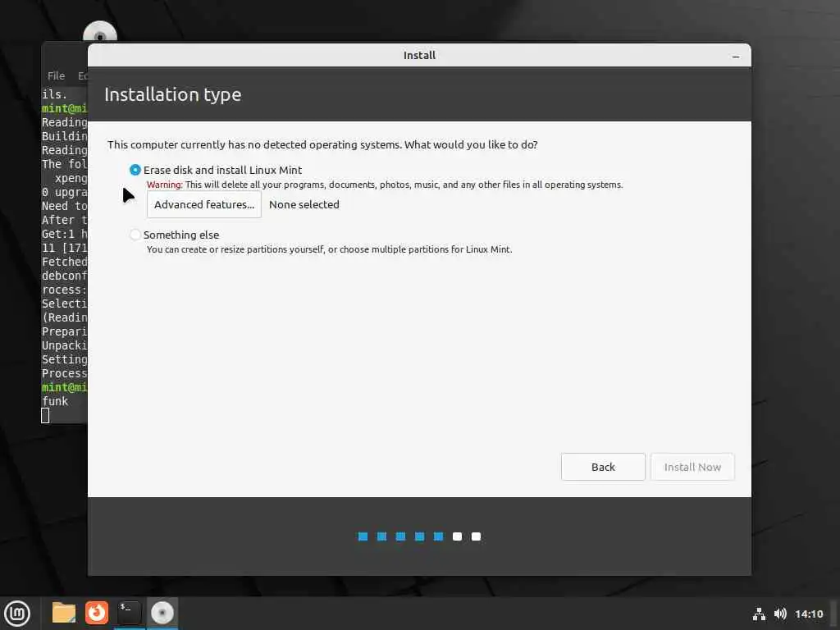840x630 pixels.
Task: Click the Back button
Action: [603, 467]
